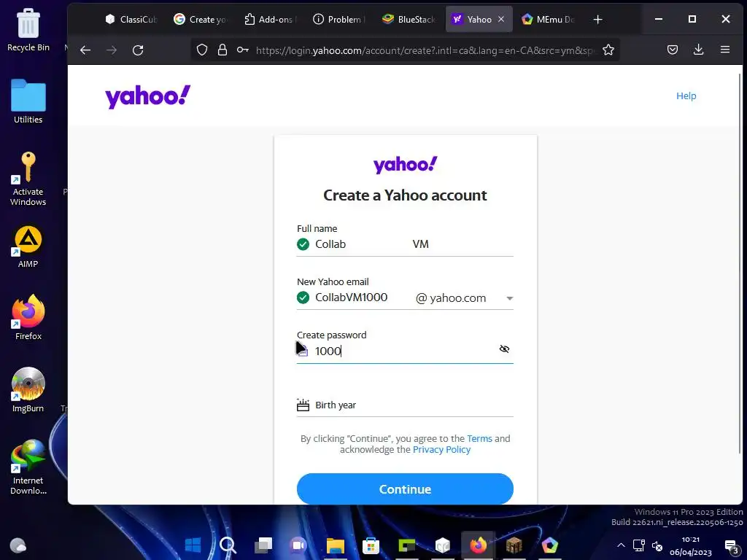Open the Terms link
The image size is (747, 560).
click(x=479, y=438)
